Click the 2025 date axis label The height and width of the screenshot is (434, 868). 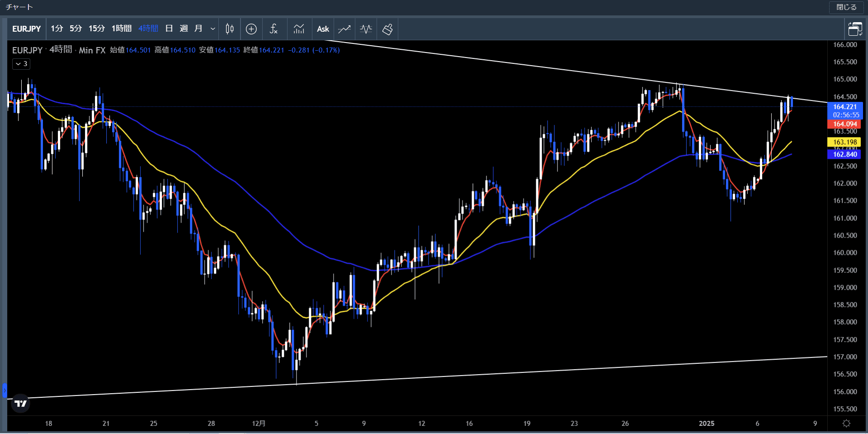707,424
